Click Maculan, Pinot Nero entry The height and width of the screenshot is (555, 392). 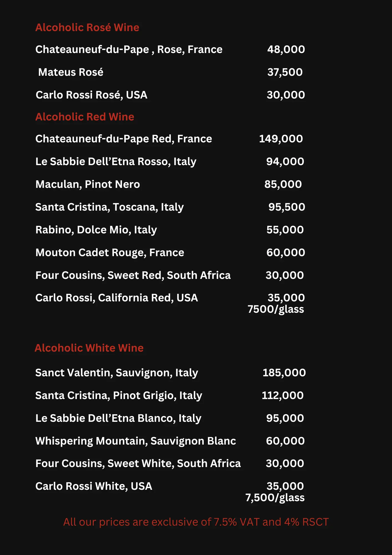[x=88, y=184]
